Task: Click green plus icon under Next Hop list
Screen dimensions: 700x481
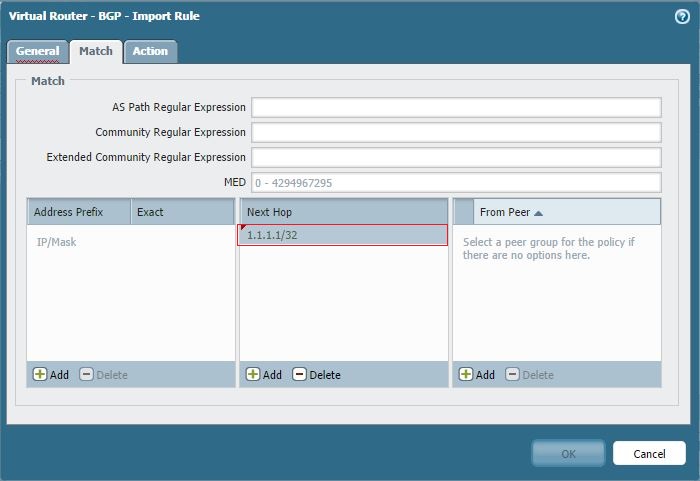Action: click(x=253, y=374)
